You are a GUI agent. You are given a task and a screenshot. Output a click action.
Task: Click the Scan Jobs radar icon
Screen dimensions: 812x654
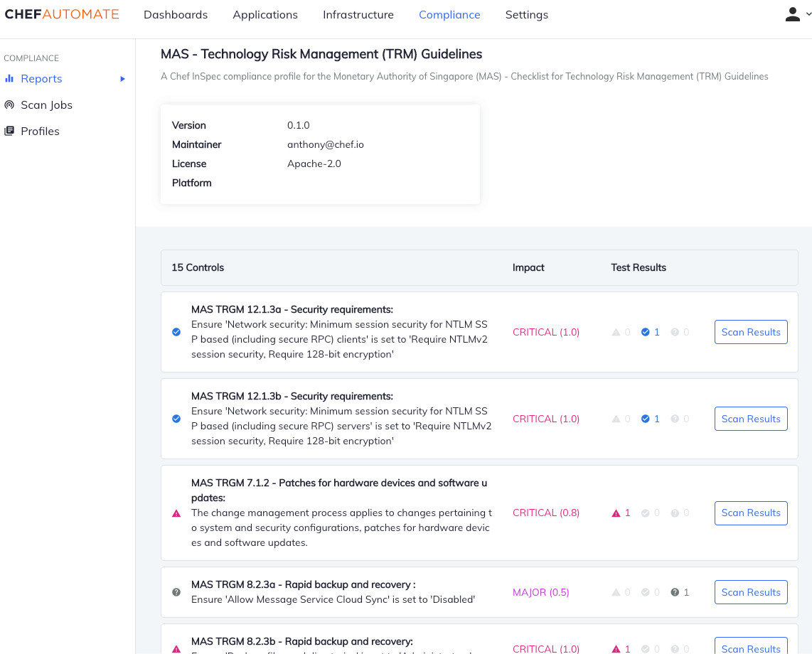9,105
